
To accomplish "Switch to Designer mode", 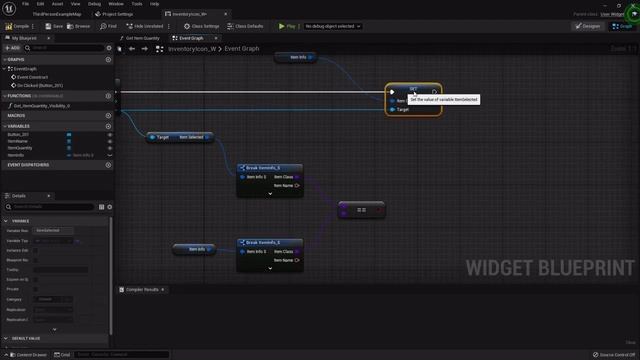I will click(x=588, y=26).
